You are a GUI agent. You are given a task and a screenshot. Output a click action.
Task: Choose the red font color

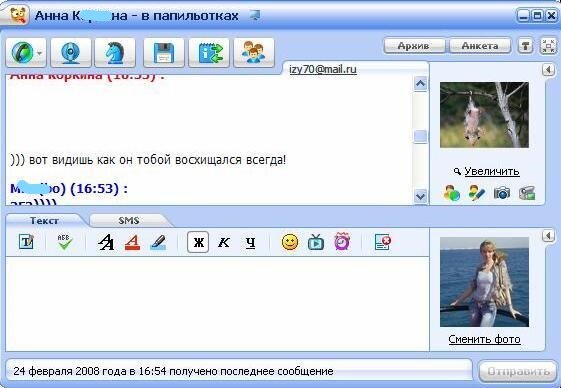click(132, 242)
